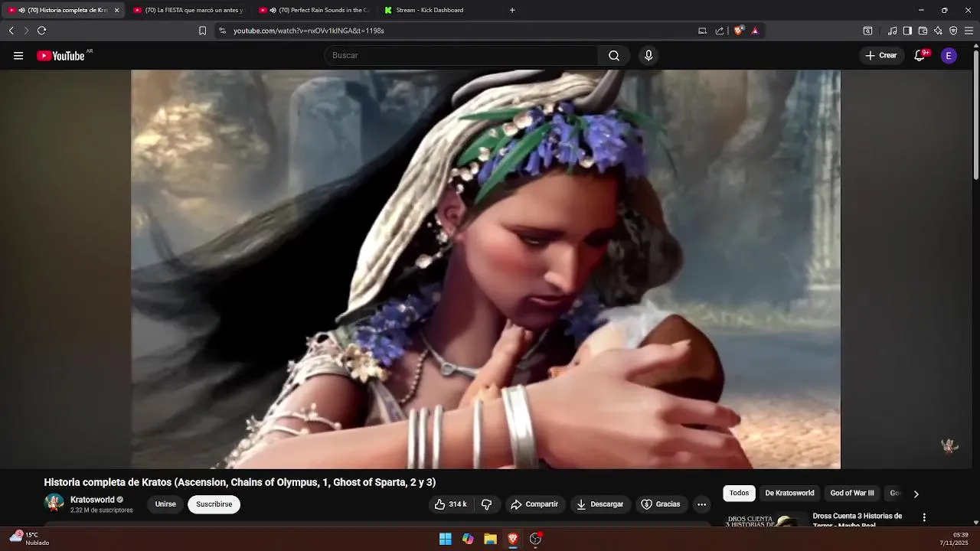Show more filter chips with arrow
Viewport: 980px width, 551px height.
[916, 494]
